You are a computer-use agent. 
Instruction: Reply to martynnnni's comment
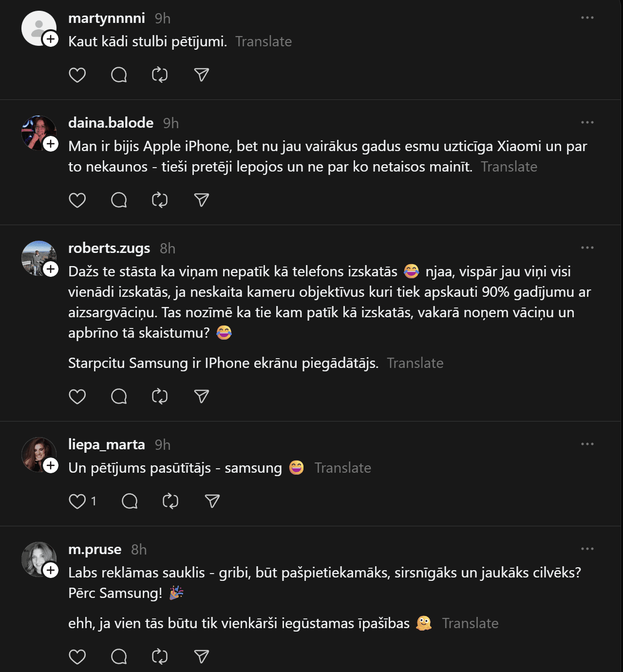(119, 75)
